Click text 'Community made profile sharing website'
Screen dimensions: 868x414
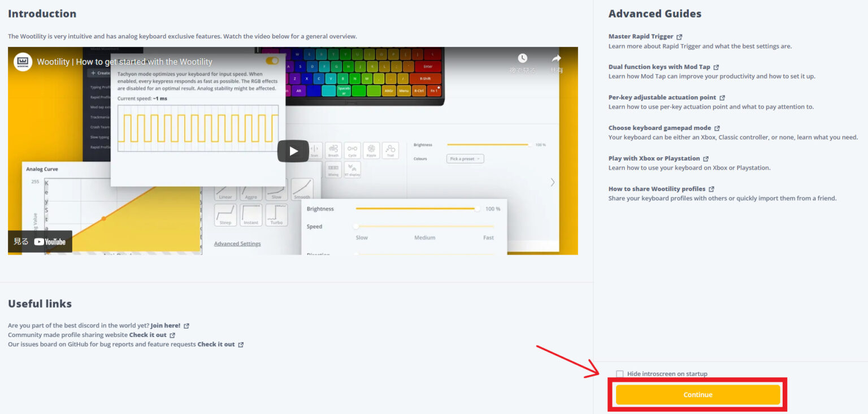point(68,335)
